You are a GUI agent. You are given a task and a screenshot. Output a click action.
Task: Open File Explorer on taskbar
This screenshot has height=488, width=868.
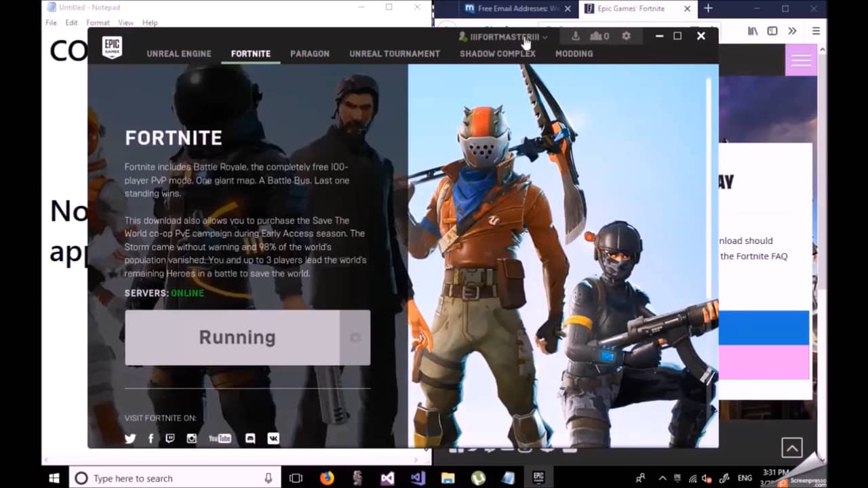(448, 478)
